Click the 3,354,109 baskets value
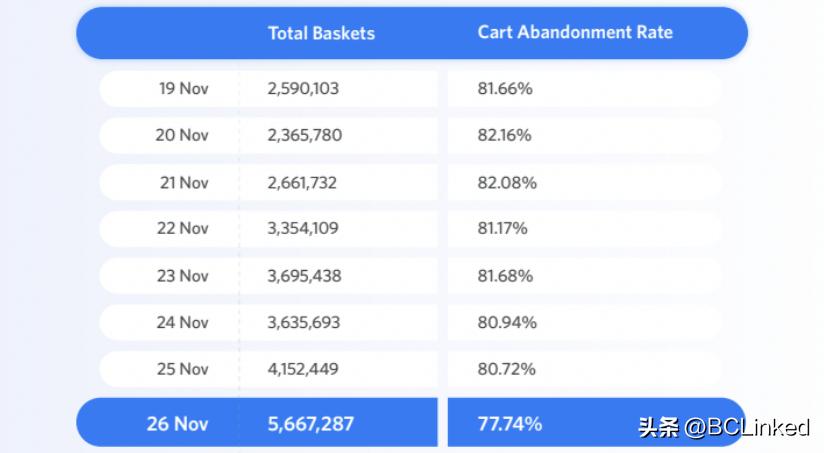Screen dimensions: 824x453 [x=303, y=228]
